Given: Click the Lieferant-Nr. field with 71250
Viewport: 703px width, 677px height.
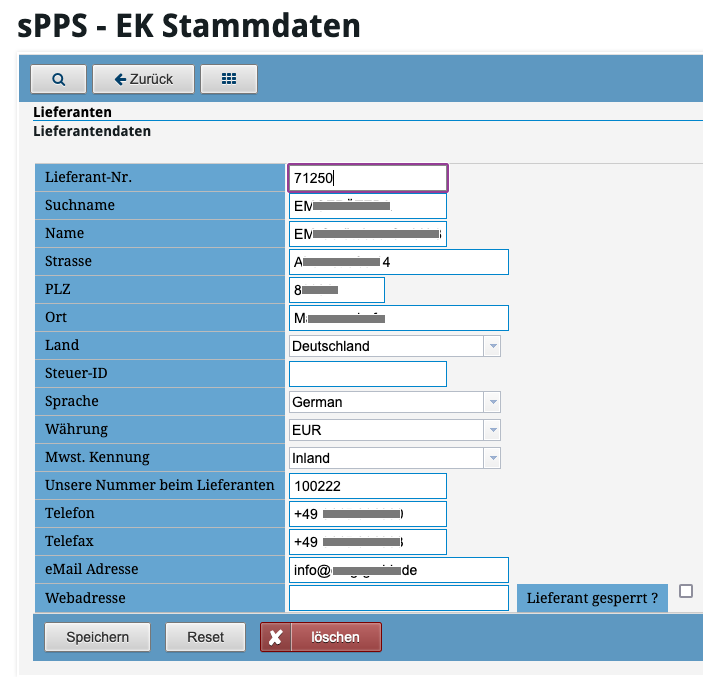Looking at the screenshot, I should point(367,178).
